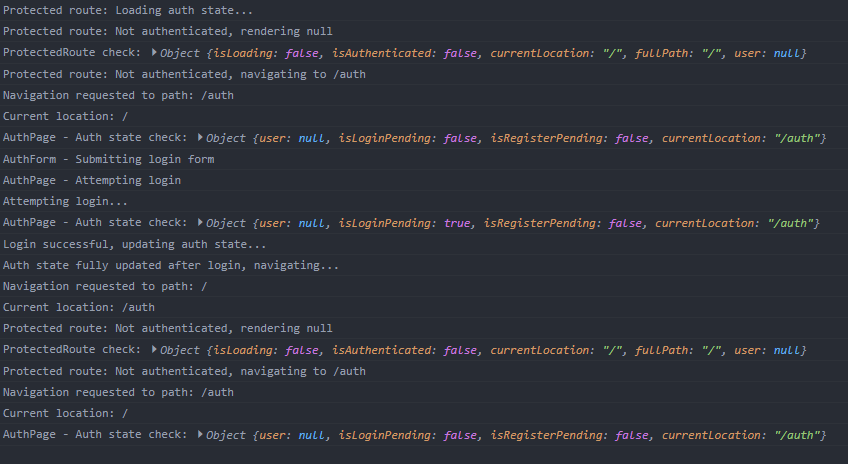This screenshot has width=848, height=464.
Task: Select 'AuthForm - Submitting login form' message
Action: click(108, 159)
